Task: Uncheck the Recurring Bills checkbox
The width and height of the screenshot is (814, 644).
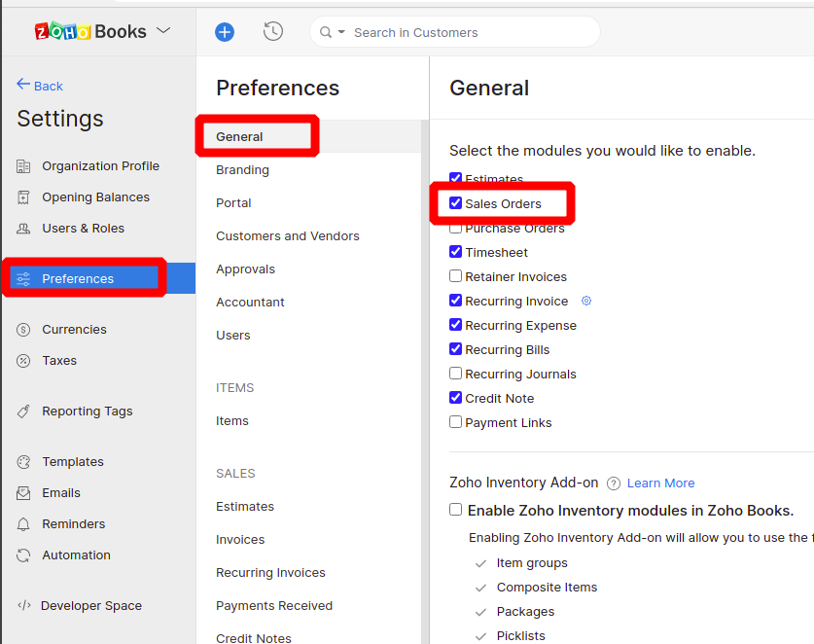Action: pyautogui.click(x=455, y=348)
